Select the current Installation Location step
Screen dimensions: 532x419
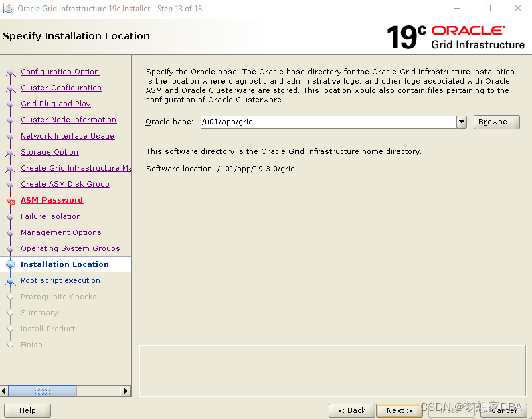[x=65, y=264]
